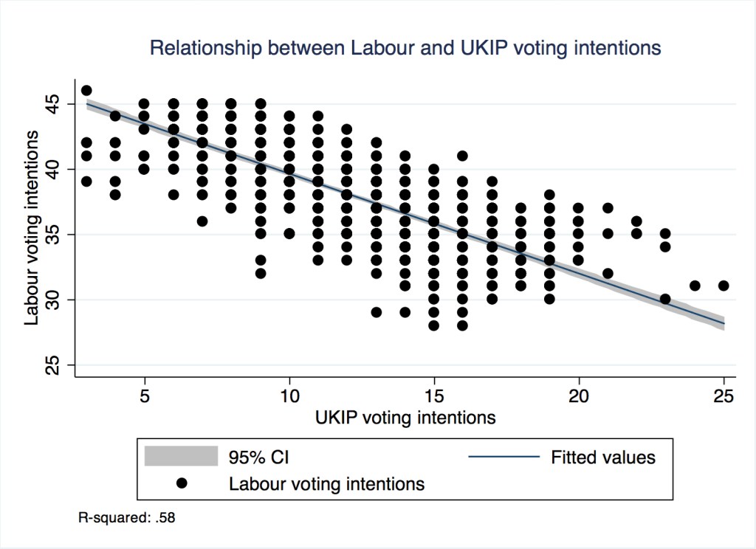
Task: Click the Fitted values legend line sample
Action: [x=504, y=457]
